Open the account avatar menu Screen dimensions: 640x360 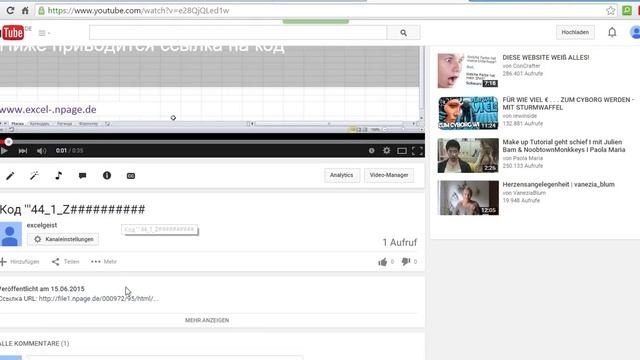(x=635, y=32)
